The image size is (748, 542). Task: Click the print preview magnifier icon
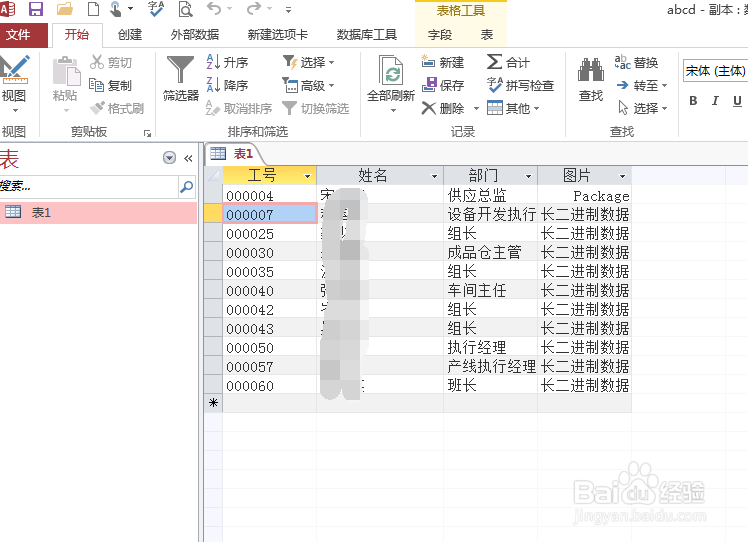185,9
